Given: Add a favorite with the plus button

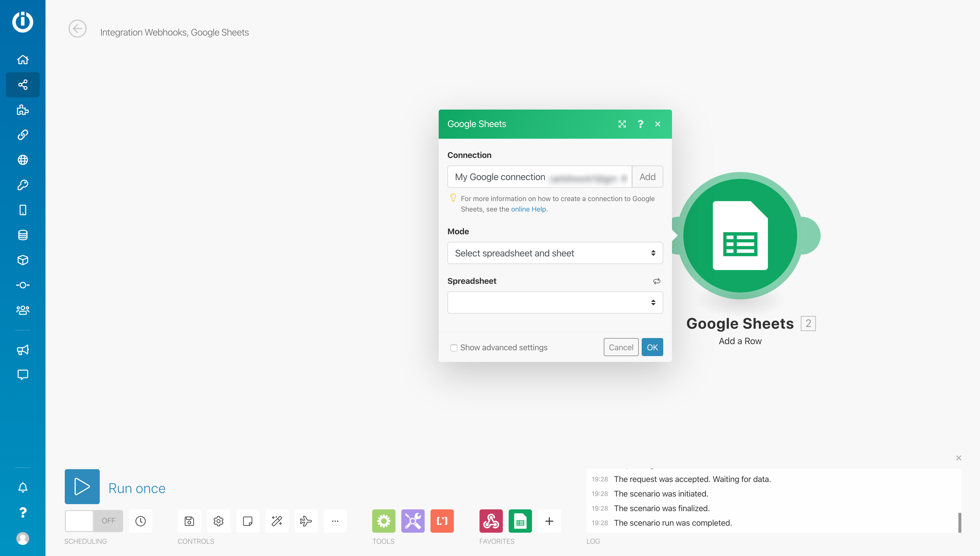Looking at the screenshot, I should 549,521.
